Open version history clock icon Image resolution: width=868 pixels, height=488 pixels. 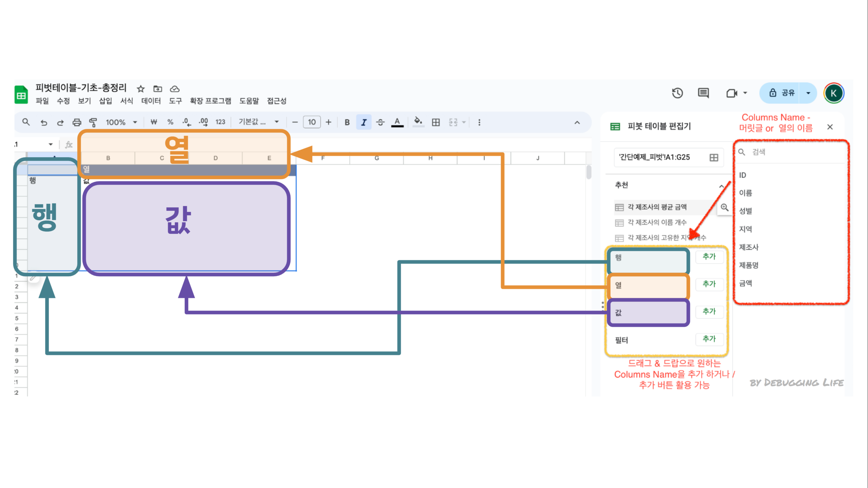click(x=677, y=93)
